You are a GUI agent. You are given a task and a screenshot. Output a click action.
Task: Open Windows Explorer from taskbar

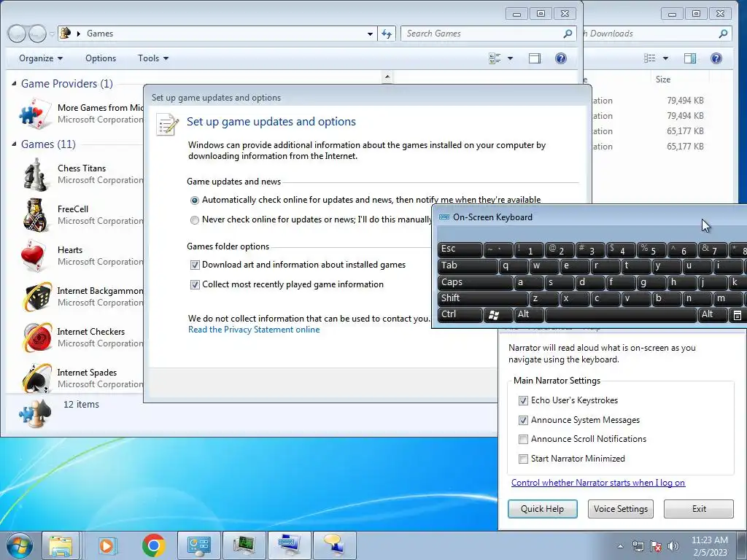(x=61, y=545)
